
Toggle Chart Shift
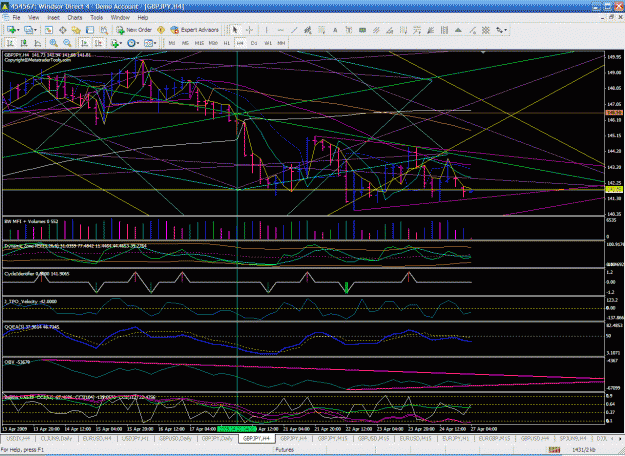[98, 43]
